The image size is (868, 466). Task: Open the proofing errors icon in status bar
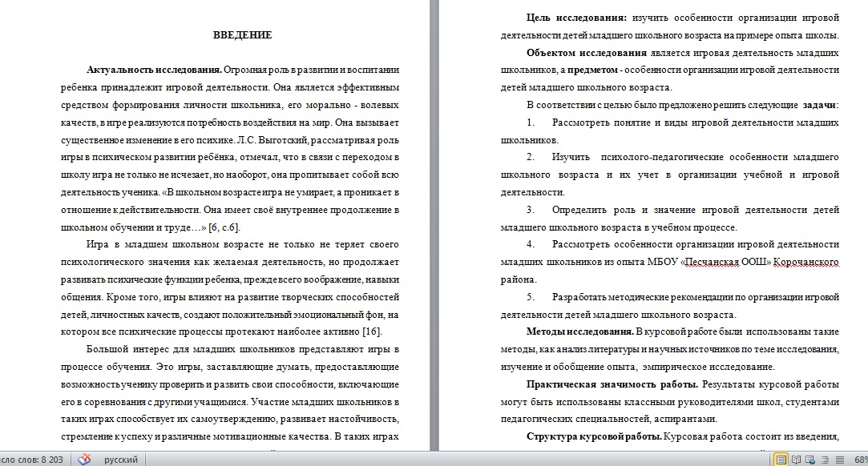pyautogui.click(x=84, y=460)
